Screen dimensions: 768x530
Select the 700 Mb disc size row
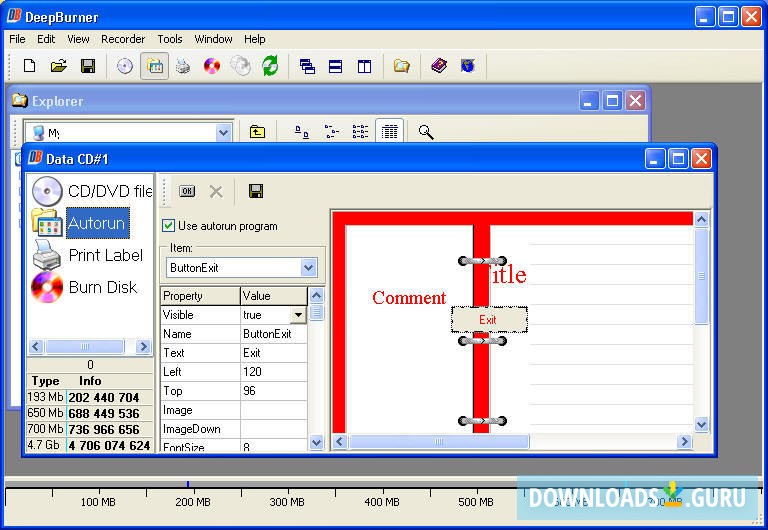(x=90, y=429)
